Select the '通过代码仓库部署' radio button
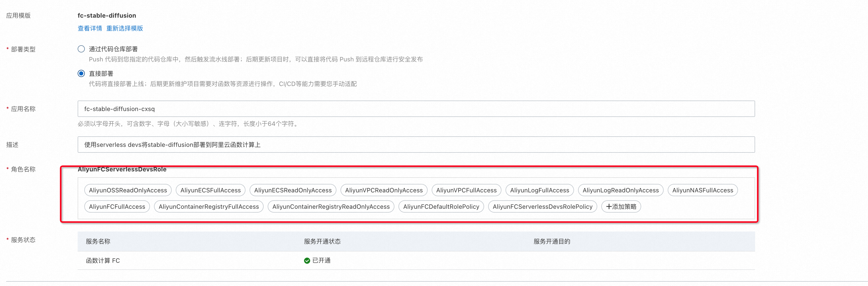The image size is (868, 286). point(81,49)
